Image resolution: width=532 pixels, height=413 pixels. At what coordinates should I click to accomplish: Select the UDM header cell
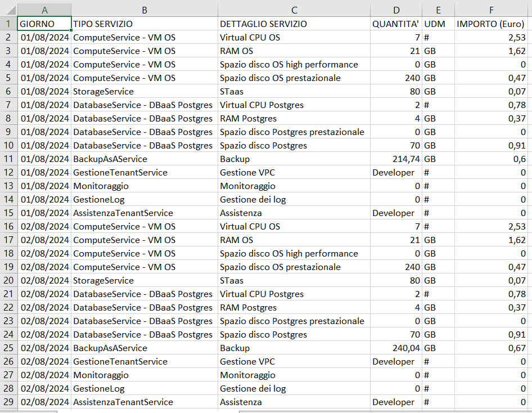click(x=438, y=24)
